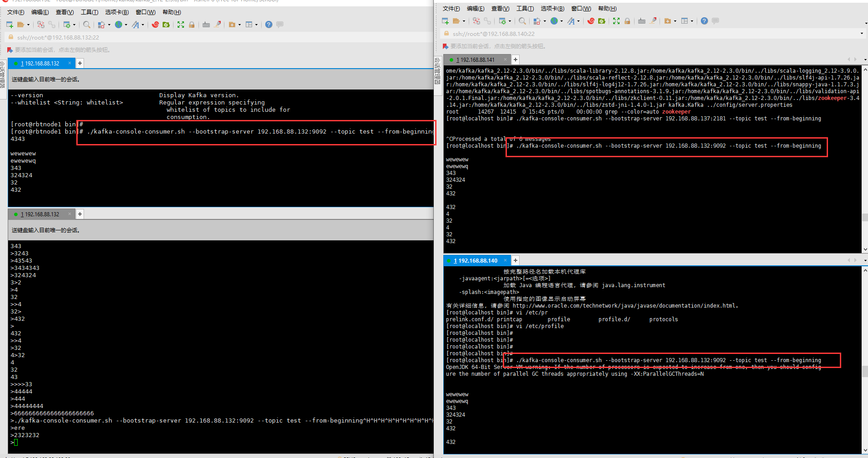
Task: Expand address bar dropdown in right window
Action: point(862,34)
